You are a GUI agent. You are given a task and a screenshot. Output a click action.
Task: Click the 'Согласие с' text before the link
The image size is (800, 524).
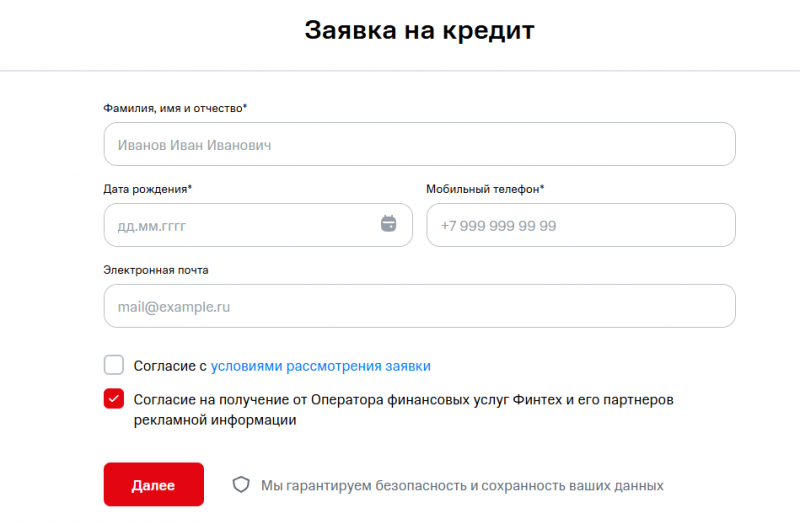point(170,366)
